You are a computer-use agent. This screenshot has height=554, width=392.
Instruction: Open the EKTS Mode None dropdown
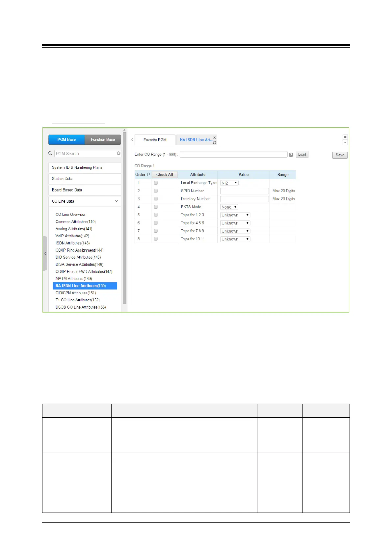(x=229, y=207)
